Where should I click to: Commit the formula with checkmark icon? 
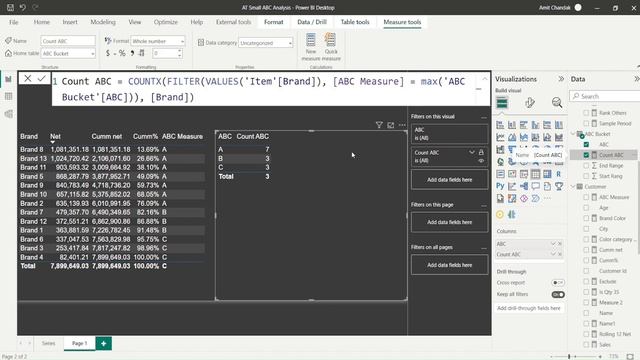[x=42, y=78]
